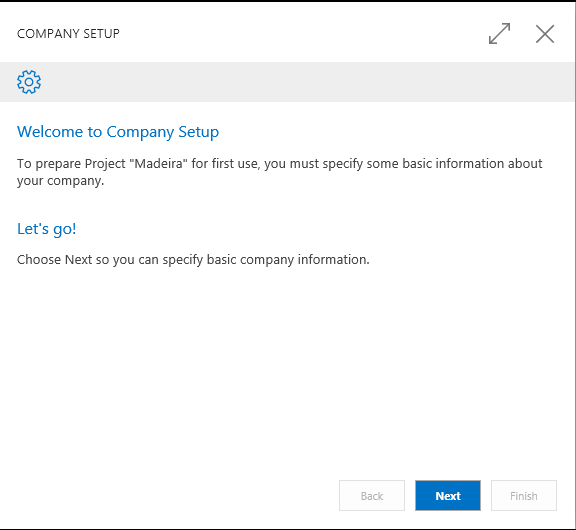
Task: Click the Let's go! heading
Action: (47, 229)
